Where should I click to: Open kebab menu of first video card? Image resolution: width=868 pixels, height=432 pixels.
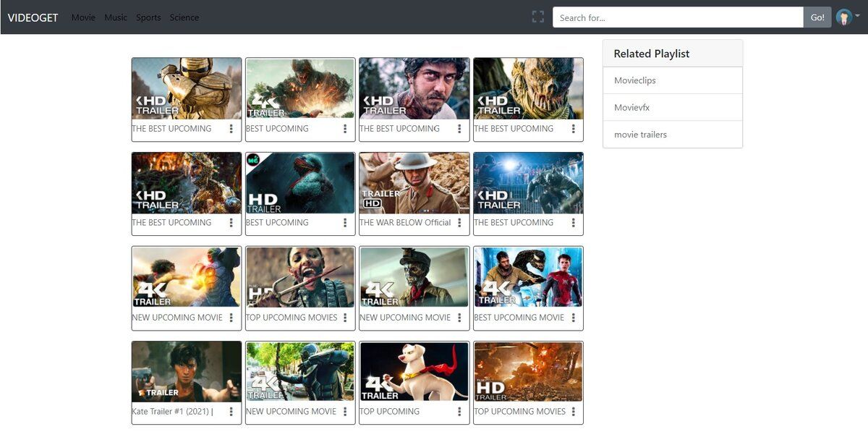[x=231, y=129]
